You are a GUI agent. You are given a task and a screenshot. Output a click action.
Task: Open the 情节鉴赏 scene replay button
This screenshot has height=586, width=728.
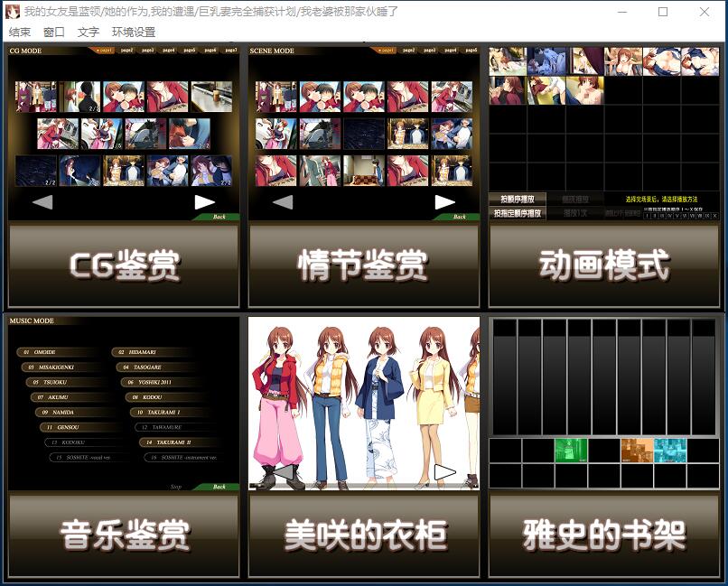[x=364, y=265]
